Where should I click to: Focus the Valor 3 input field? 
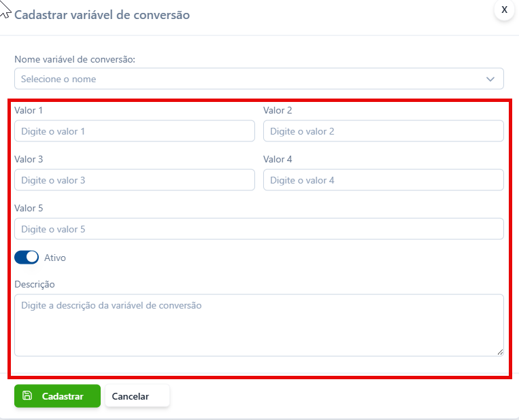click(x=135, y=180)
